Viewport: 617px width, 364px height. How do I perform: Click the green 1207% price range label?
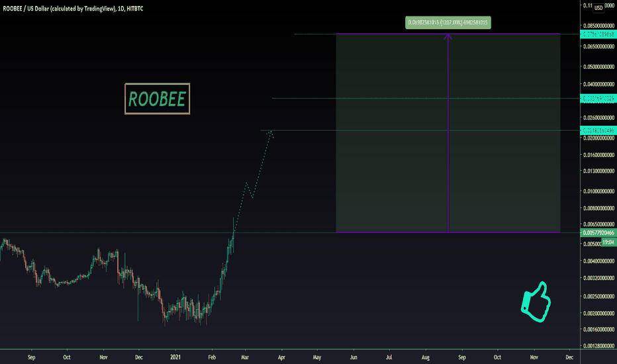448,23
